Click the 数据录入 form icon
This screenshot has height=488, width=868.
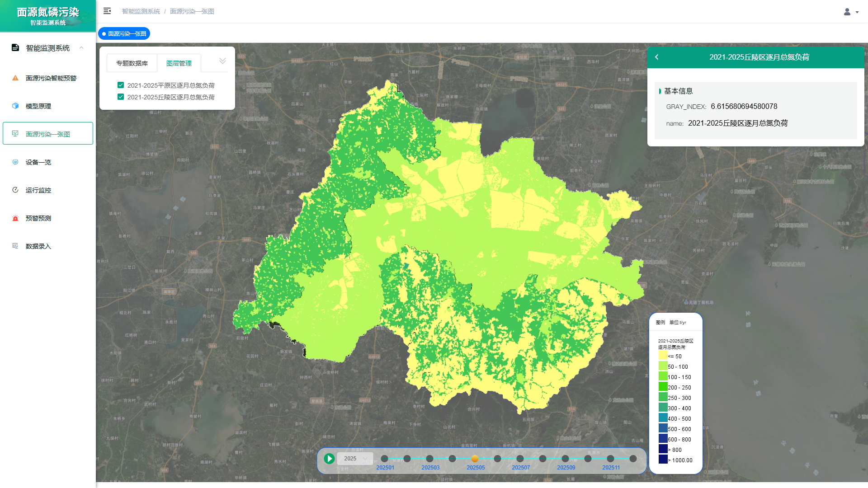click(15, 246)
